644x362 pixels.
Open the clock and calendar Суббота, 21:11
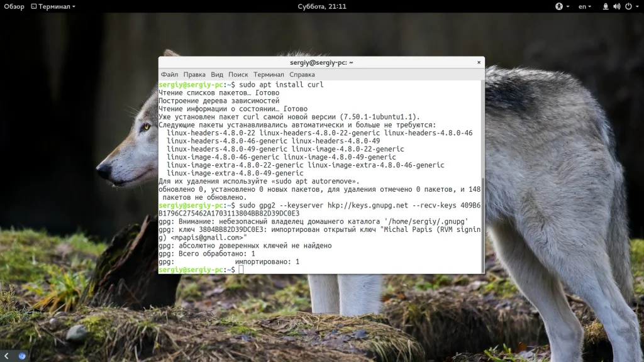click(322, 6)
